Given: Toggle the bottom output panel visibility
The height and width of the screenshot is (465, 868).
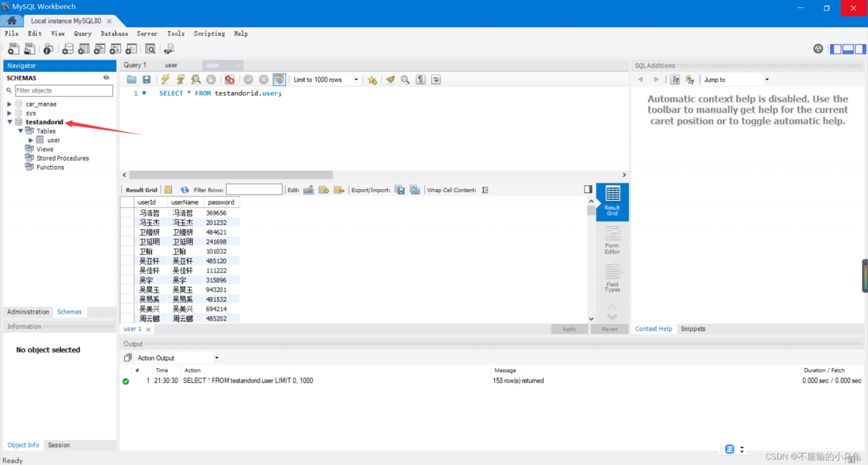Looking at the screenshot, I should coord(848,49).
